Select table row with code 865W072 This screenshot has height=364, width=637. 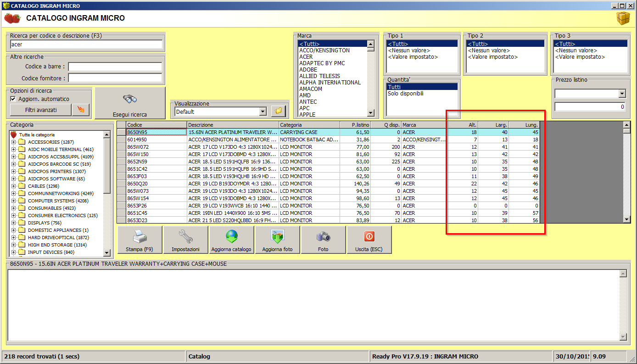[x=328, y=147]
